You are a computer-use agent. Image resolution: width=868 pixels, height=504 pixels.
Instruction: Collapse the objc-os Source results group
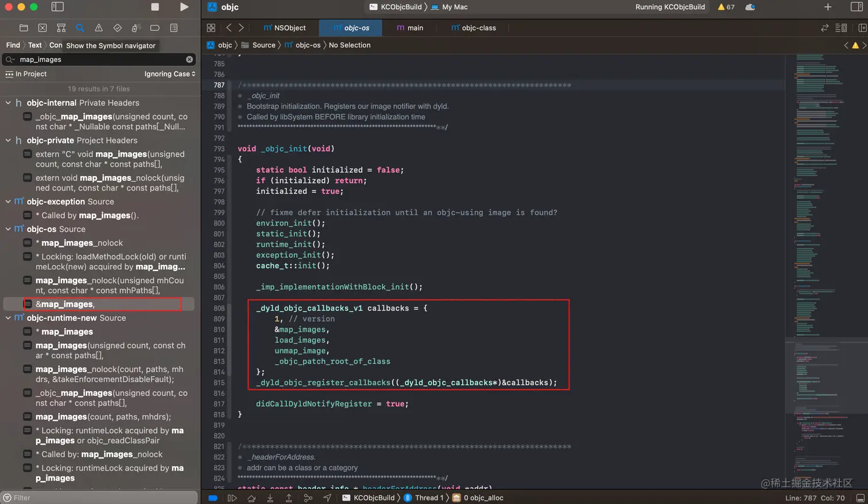(8, 229)
